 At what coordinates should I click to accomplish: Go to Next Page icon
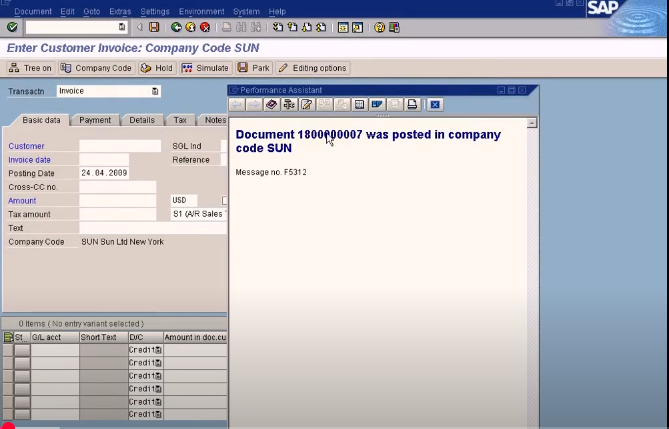coord(307,27)
